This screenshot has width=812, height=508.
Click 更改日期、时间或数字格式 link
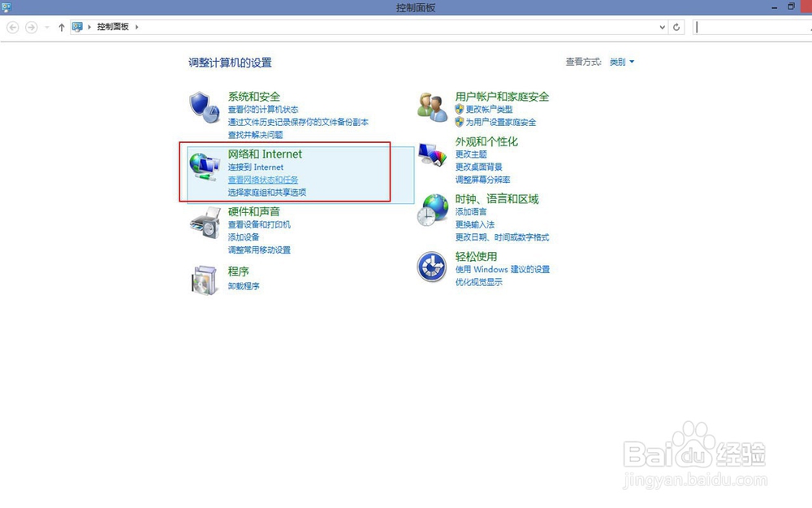point(501,238)
